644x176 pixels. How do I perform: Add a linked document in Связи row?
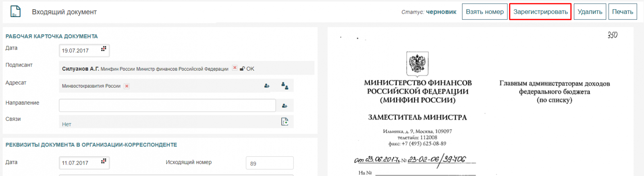tap(285, 122)
